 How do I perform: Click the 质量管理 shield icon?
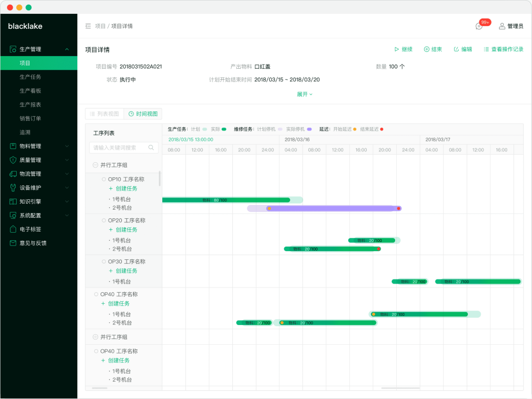(x=13, y=160)
